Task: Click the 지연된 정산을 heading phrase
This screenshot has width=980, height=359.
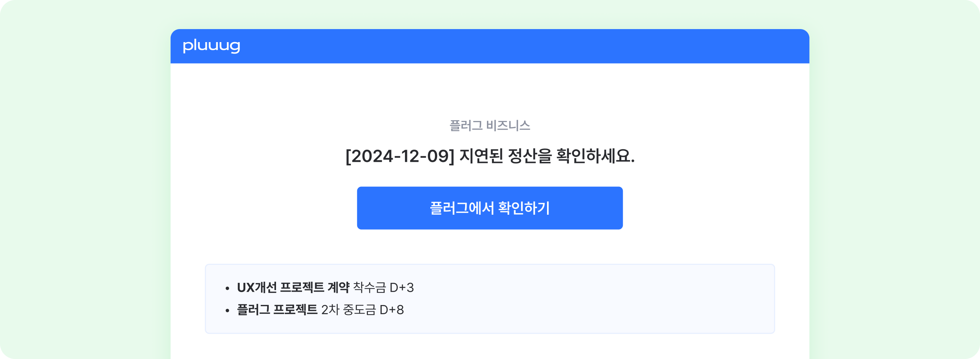Action: 505,156
